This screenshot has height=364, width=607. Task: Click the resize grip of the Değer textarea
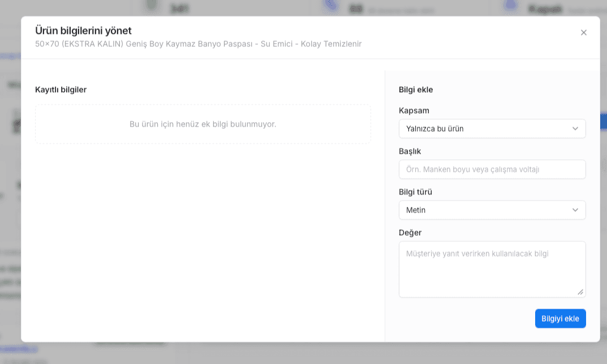pyautogui.click(x=580, y=292)
